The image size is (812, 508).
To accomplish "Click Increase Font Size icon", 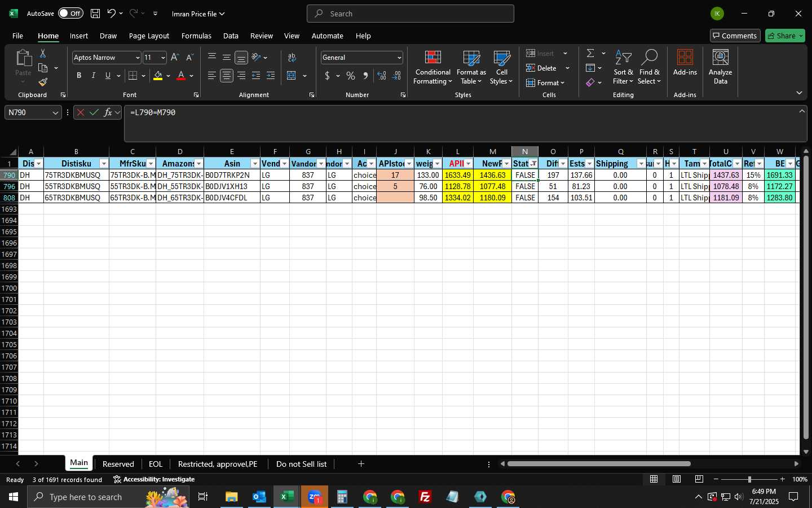I will click(175, 58).
